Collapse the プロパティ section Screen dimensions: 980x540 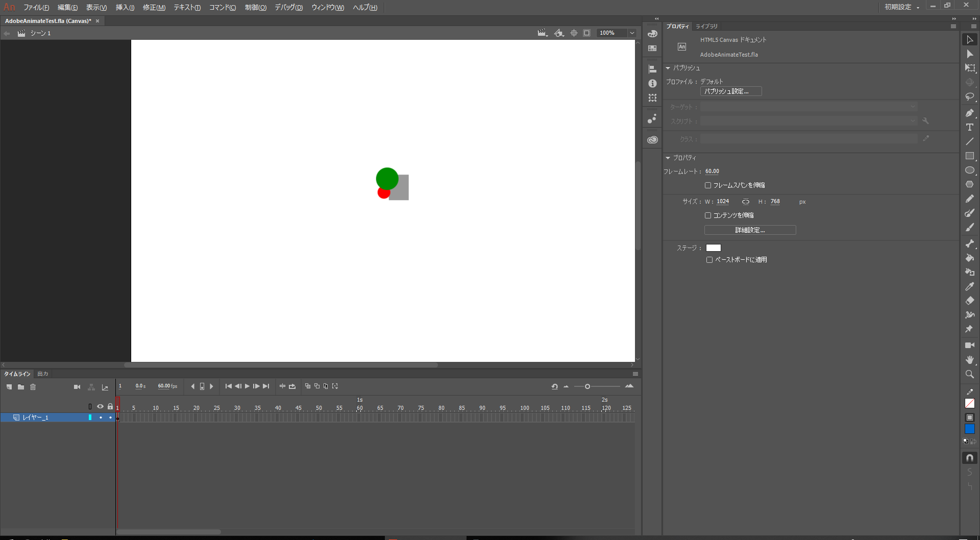668,158
